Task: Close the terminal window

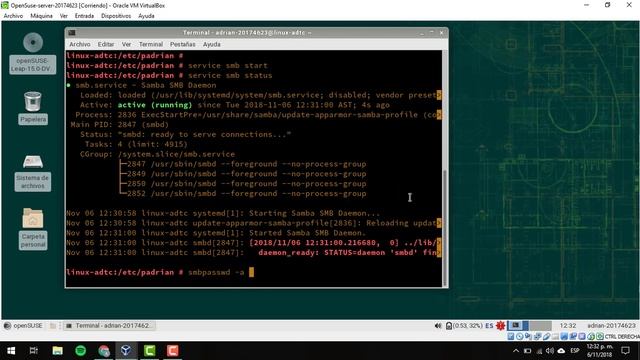Action: 441,33
